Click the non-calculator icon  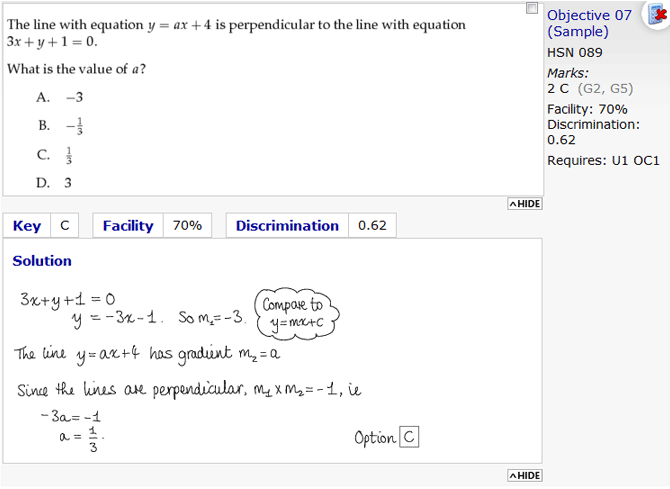pyautogui.click(x=657, y=14)
